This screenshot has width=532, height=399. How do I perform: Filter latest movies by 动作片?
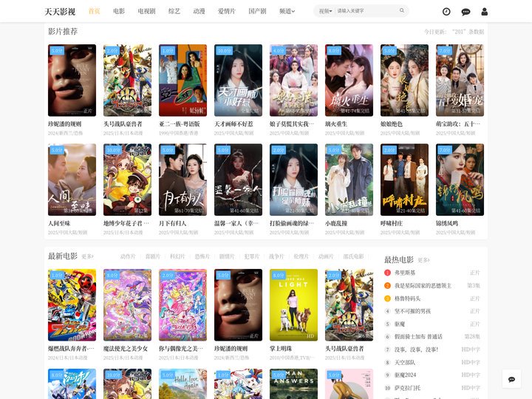pos(128,256)
